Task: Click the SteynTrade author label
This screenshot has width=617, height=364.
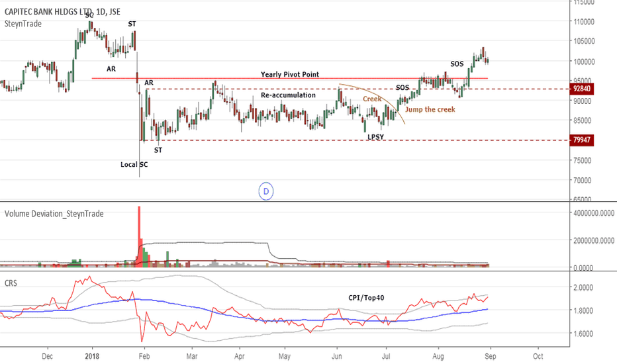Action: (23, 24)
